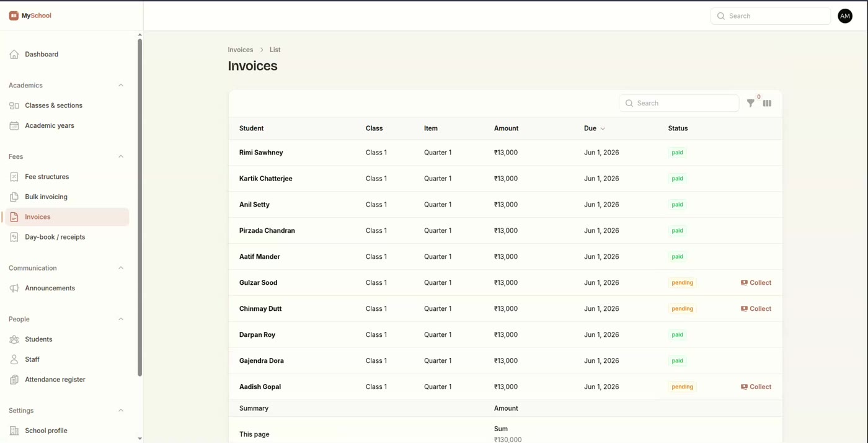Click the sidebar vertical scrollbar

pyautogui.click(x=139, y=207)
